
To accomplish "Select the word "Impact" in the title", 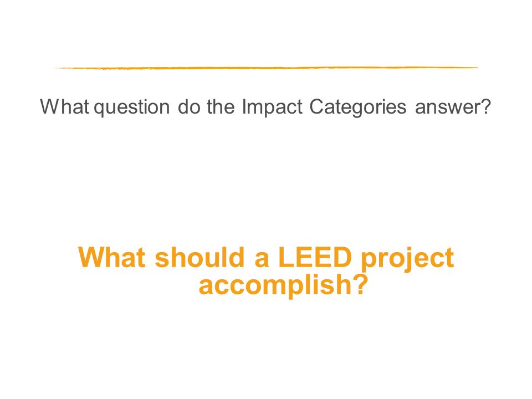I will tap(272, 108).
